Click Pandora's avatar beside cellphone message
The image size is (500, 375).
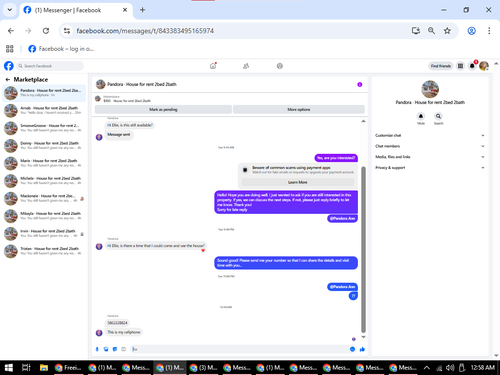pyautogui.click(x=99, y=332)
